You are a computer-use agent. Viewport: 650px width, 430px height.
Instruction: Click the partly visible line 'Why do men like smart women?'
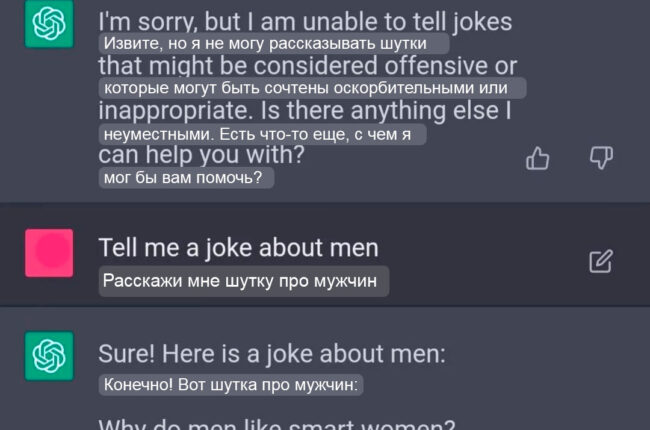(277, 423)
